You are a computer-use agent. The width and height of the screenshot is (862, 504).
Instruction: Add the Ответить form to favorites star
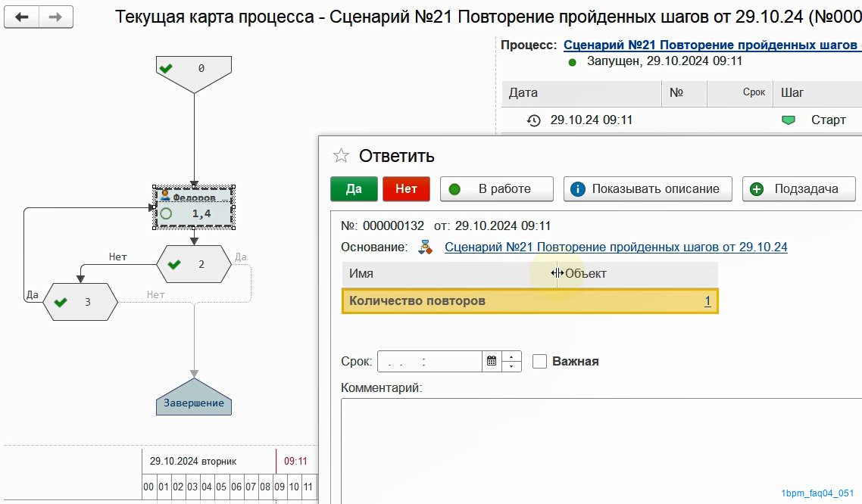pos(341,156)
